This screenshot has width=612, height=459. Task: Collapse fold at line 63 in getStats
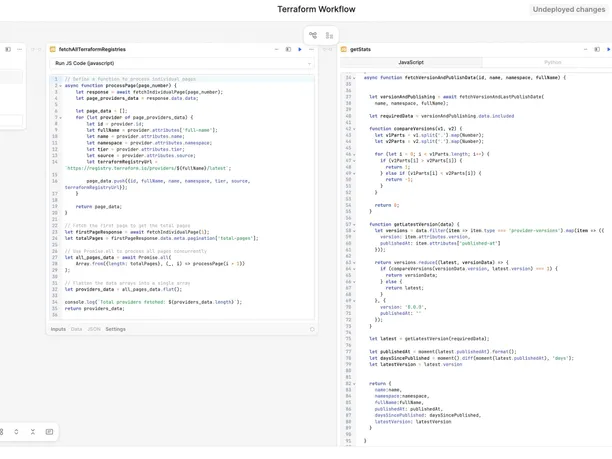(x=355, y=263)
